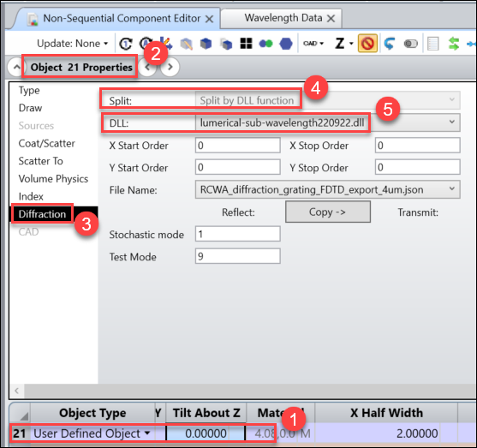Open the Object Viewer blue cube icon
The width and height of the screenshot is (477, 448).
click(206, 44)
